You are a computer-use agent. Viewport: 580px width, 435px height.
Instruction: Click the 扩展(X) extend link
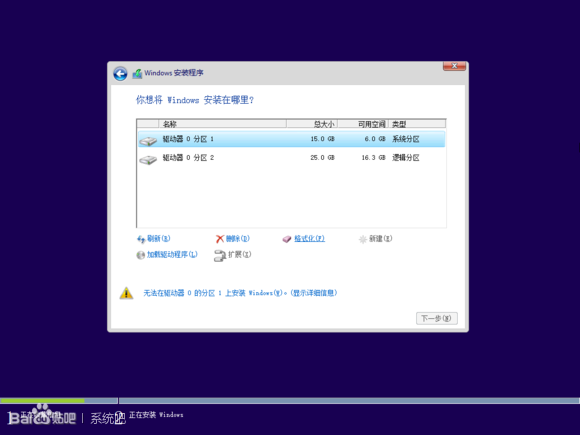tap(239, 254)
